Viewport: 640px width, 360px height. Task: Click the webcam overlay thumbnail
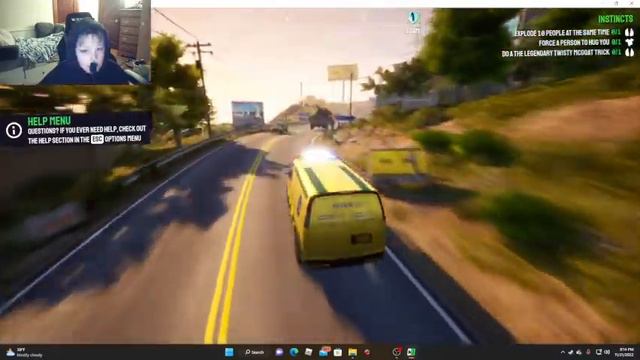click(x=75, y=42)
